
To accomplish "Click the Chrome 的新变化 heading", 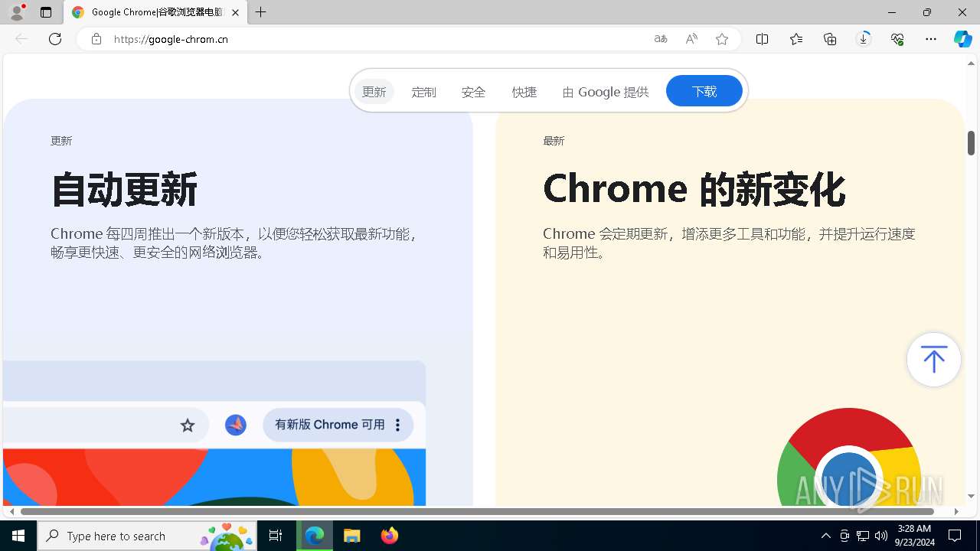I will pos(694,189).
